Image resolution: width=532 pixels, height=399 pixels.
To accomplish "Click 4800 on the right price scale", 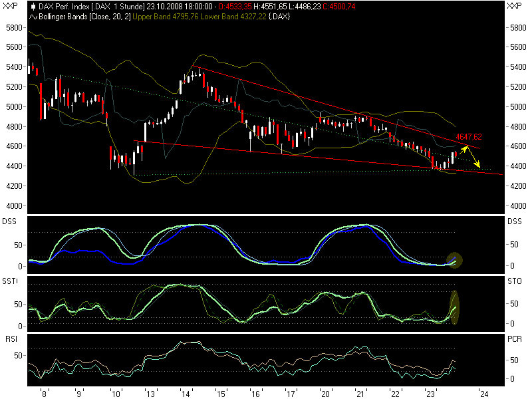I will [518, 127].
